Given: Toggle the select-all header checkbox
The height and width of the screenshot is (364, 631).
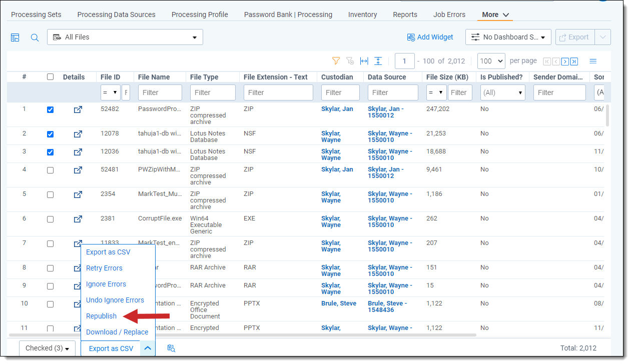Looking at the screenshot, I should (x=50, y=77).
